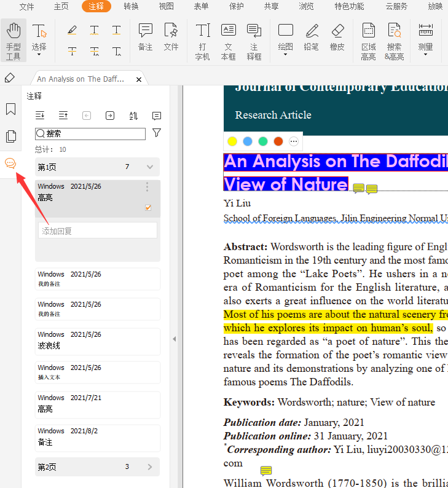Viewport: 448px width, 488px height.
Task: Click the A-Z sort comments icon
Action: pos(133,116)
